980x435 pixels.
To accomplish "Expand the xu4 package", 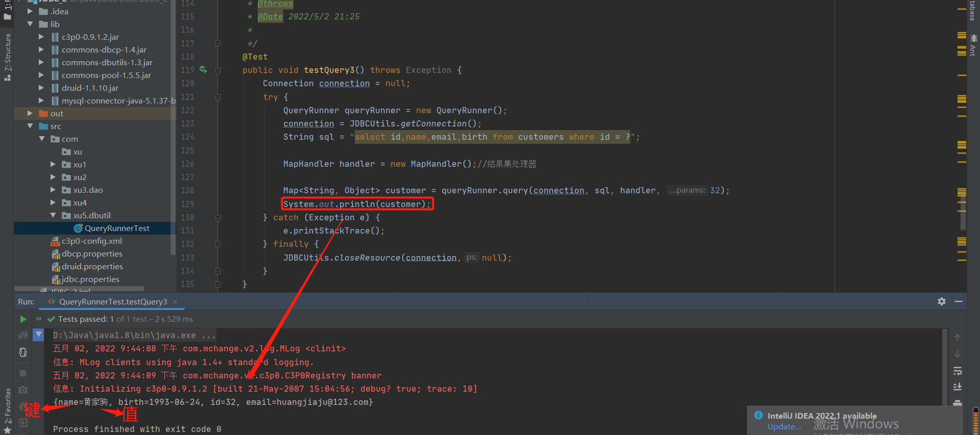I will pyautogui.click(x=53, y=202).
